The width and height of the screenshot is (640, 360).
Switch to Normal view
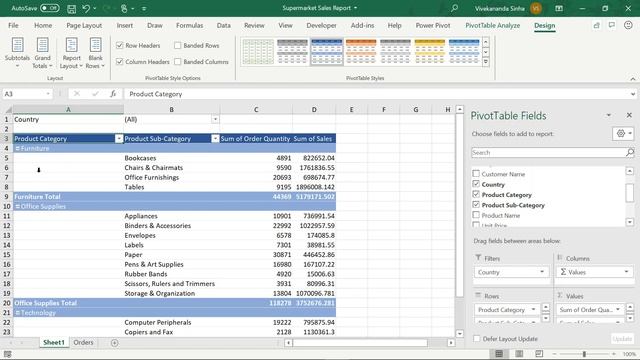(499, 353)
